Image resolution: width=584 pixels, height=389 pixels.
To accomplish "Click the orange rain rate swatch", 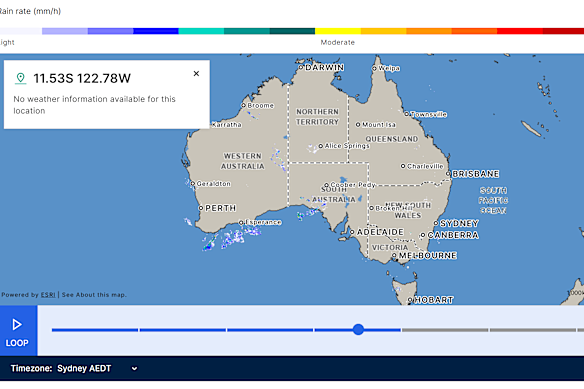I will point(429,31).
